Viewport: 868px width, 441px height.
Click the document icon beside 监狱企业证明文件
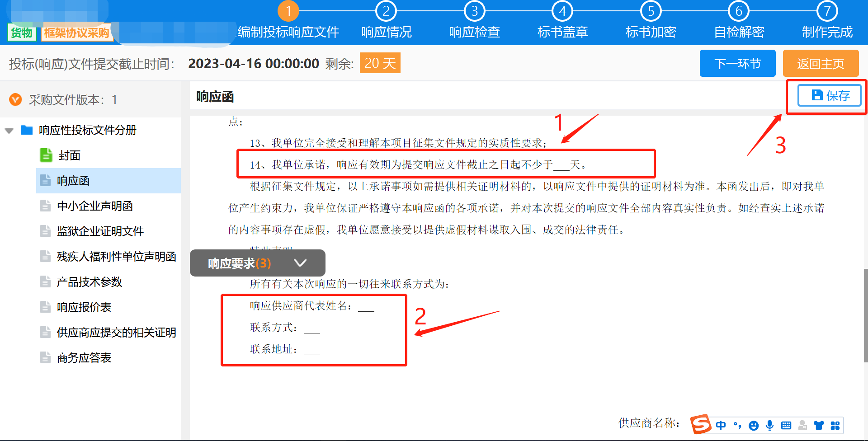coord(45,231)
